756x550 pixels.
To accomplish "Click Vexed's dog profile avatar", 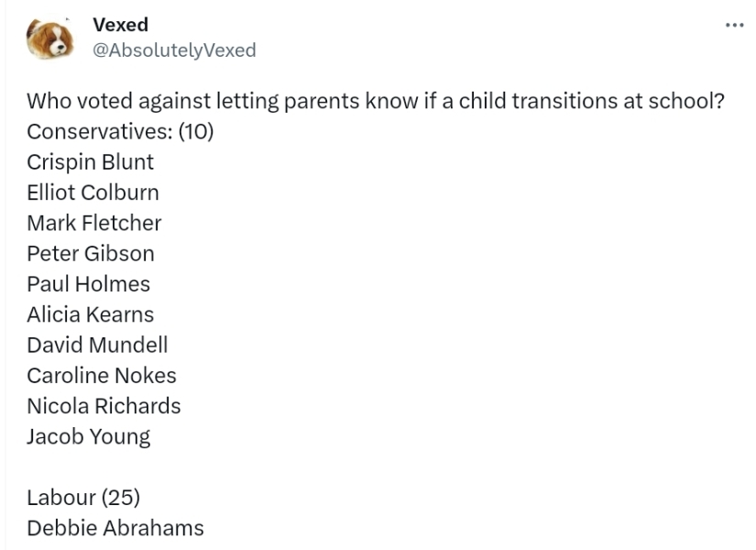I will [50, 37].
